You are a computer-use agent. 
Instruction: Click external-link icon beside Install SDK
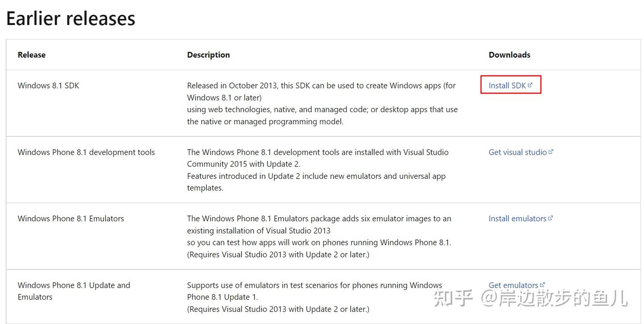point(530,85)
